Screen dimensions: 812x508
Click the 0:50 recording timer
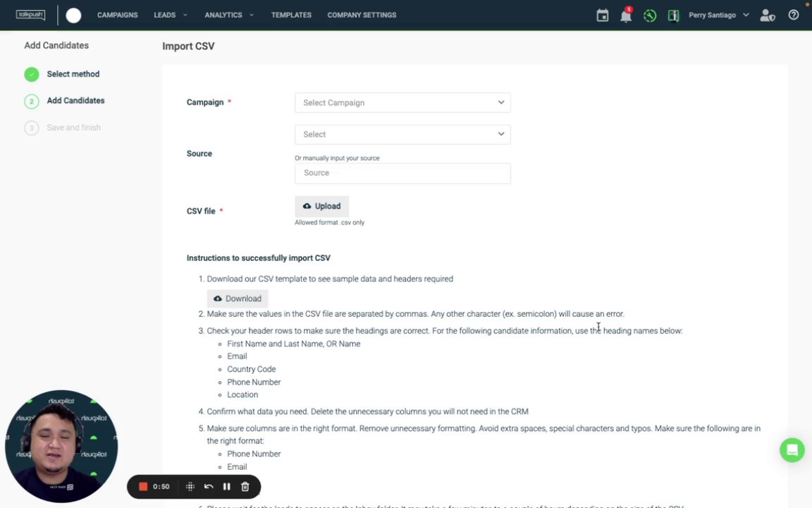coord(161,486)
